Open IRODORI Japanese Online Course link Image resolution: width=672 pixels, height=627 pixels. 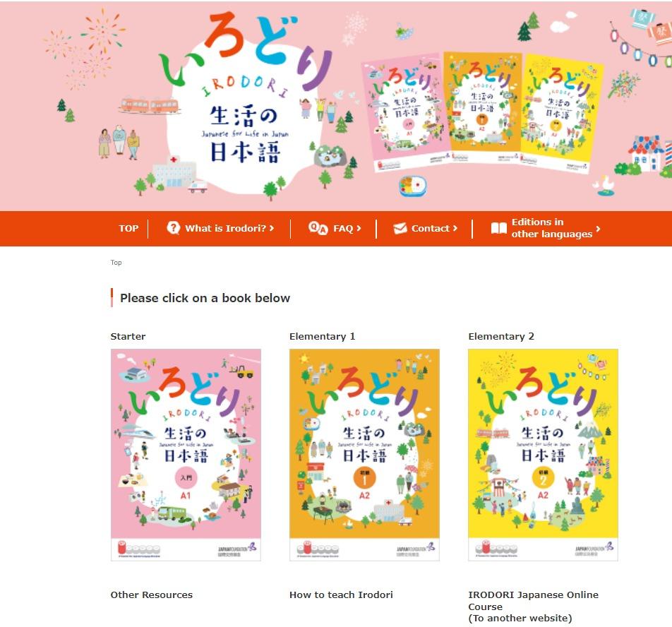coord(533,606)
